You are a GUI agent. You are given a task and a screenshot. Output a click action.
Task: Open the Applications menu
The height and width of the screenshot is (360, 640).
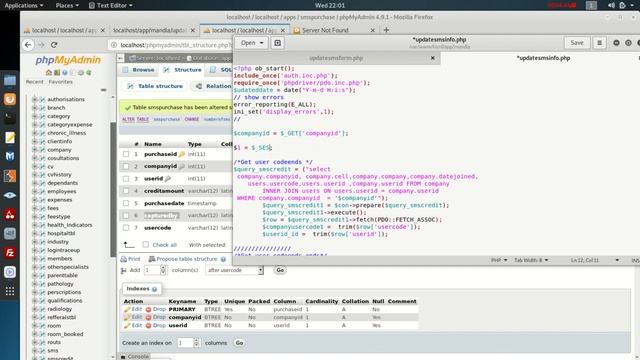tap(23, 5)
